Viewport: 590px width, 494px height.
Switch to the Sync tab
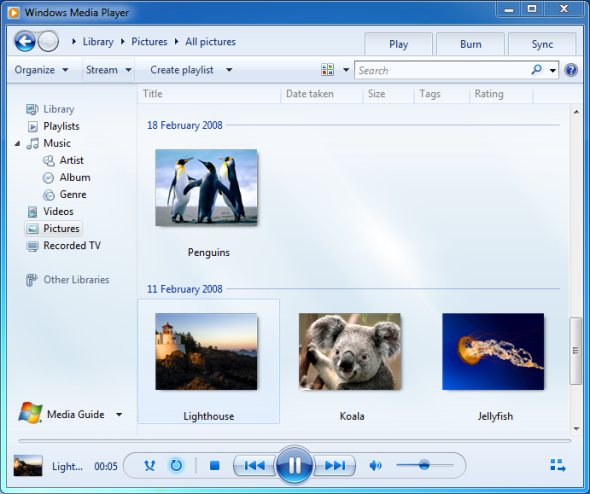(542, 44)
